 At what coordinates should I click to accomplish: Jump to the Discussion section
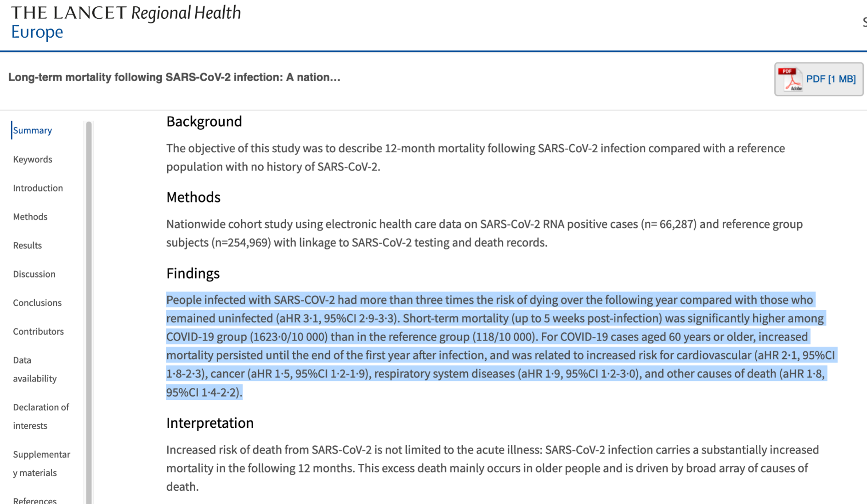[34, 274]
